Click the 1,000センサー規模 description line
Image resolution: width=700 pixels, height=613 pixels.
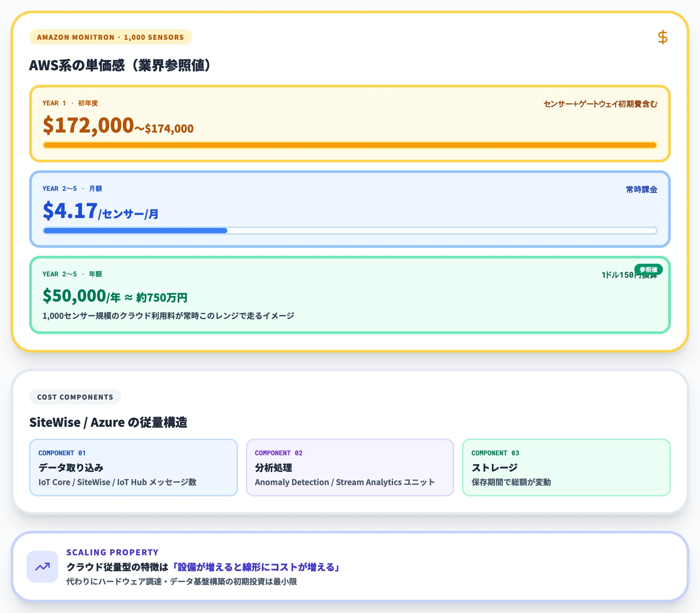pyautogui.click(x=168, y=316)
